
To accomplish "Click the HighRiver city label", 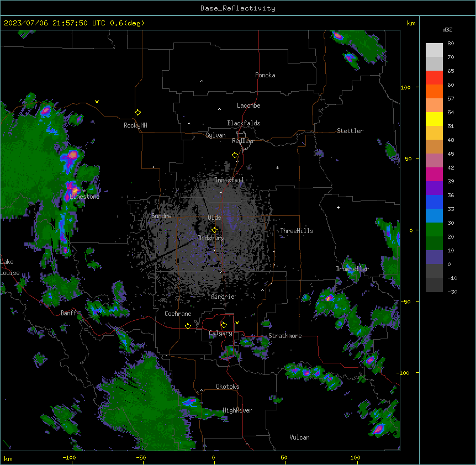I will (x=237, y=410).
